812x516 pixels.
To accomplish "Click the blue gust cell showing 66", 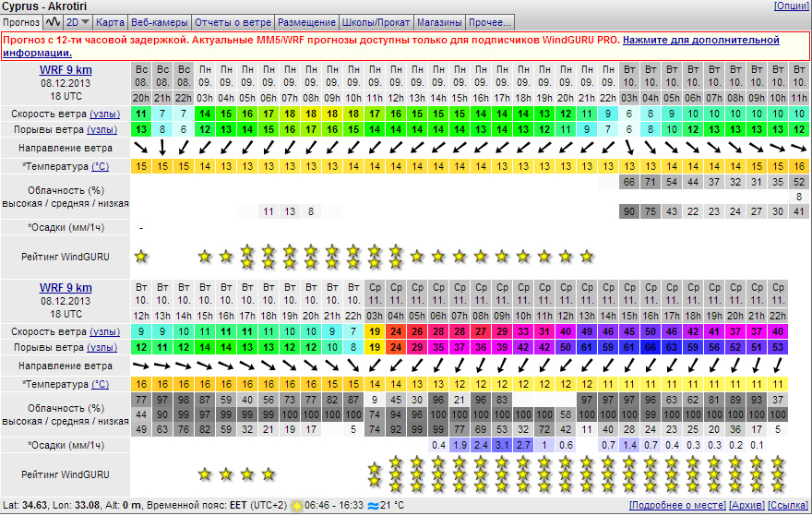I will [x=651, y=348].
